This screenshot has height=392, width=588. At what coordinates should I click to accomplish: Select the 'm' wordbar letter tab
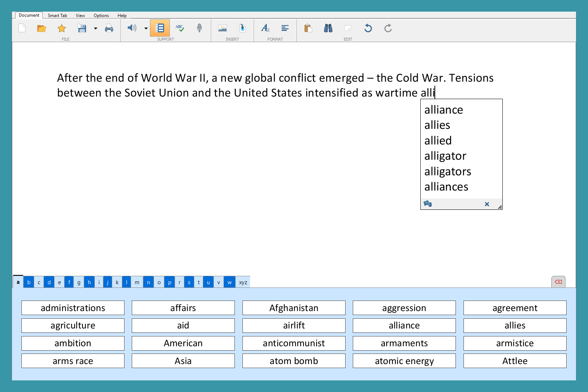(x=137, y=282)
